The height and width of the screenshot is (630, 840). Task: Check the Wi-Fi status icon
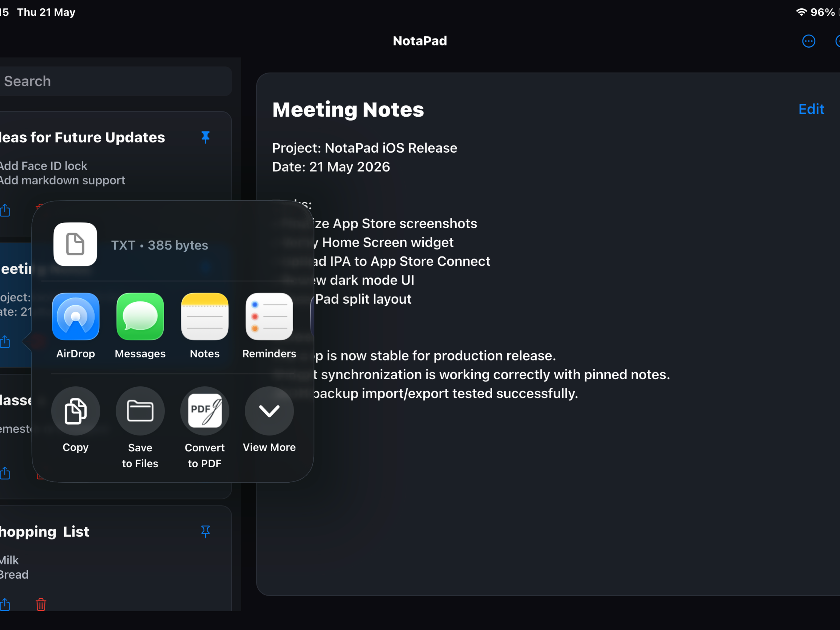point(801,12)
